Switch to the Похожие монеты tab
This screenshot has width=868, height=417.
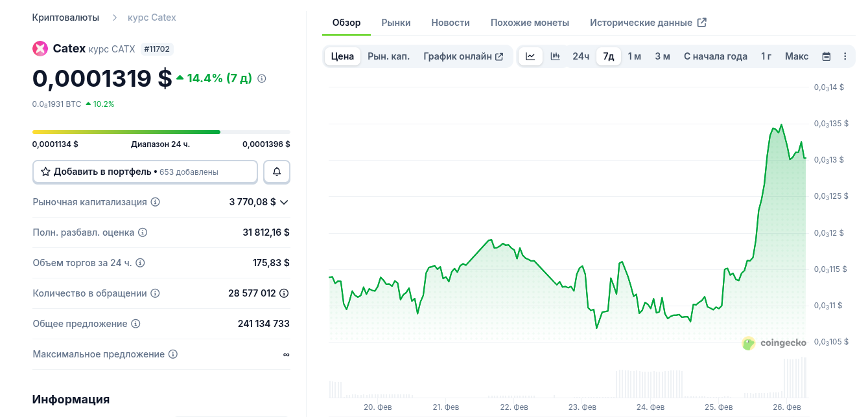(530, 23)
